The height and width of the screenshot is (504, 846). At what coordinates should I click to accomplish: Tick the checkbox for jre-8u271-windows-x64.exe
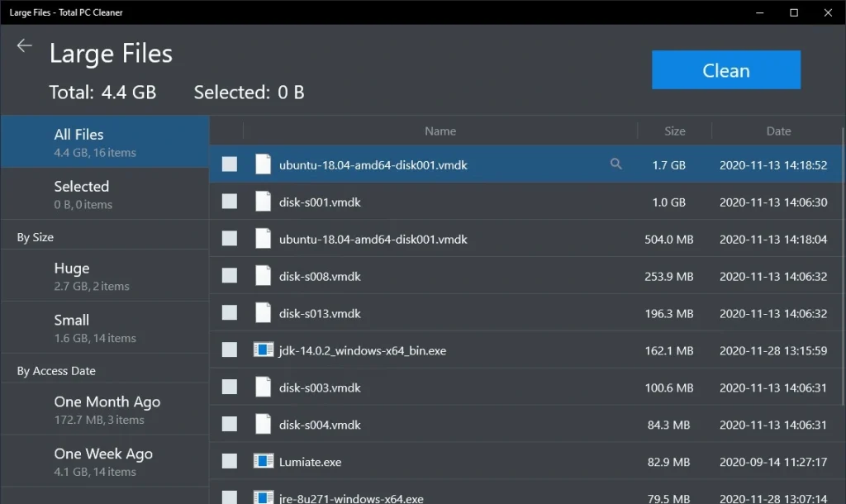click(x=230, y=497)
